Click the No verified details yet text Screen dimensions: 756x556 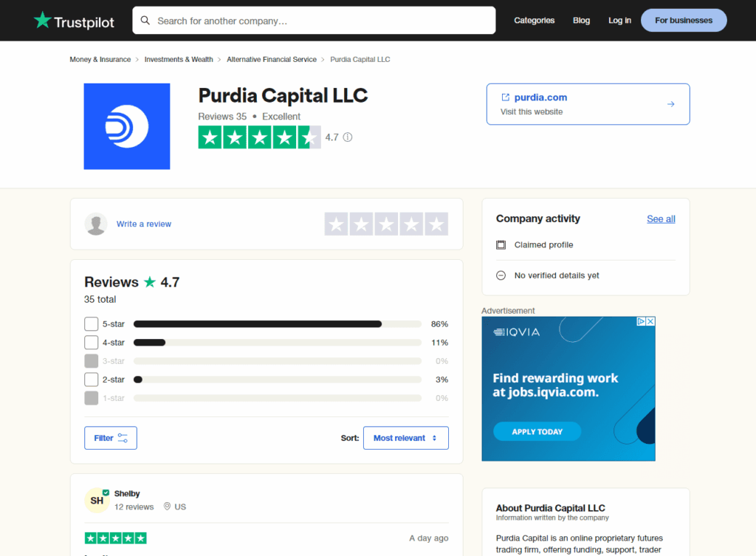tap(557, 275)
